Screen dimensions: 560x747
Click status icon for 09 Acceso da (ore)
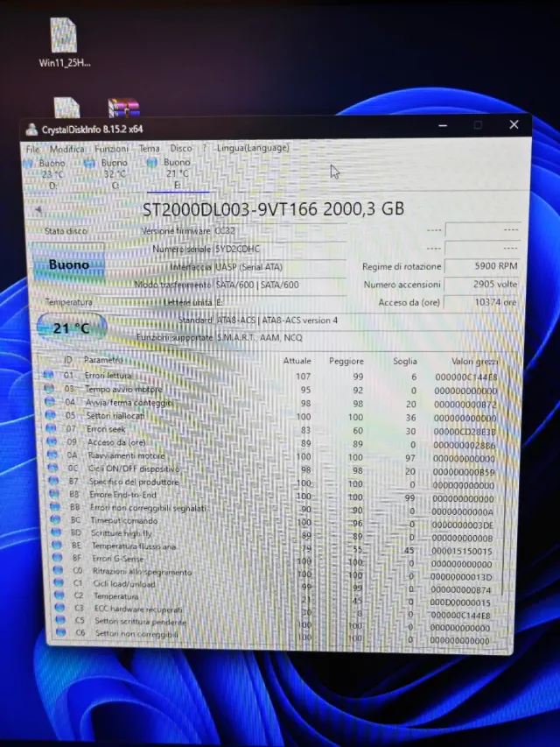52,441
